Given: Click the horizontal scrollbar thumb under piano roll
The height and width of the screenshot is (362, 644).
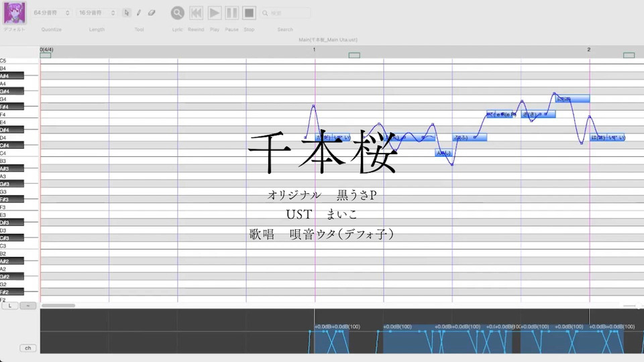Looking at the screenshot, I should coord(58,306).
